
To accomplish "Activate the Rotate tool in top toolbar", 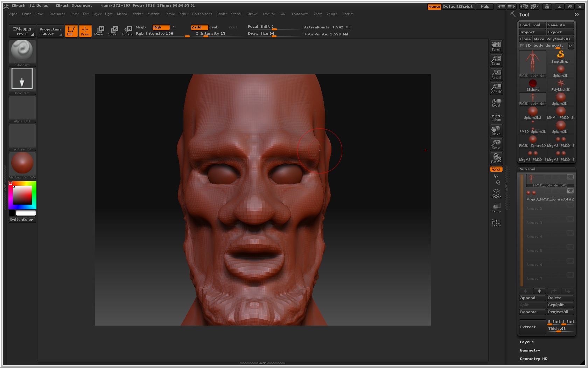I will coord(127,30).
